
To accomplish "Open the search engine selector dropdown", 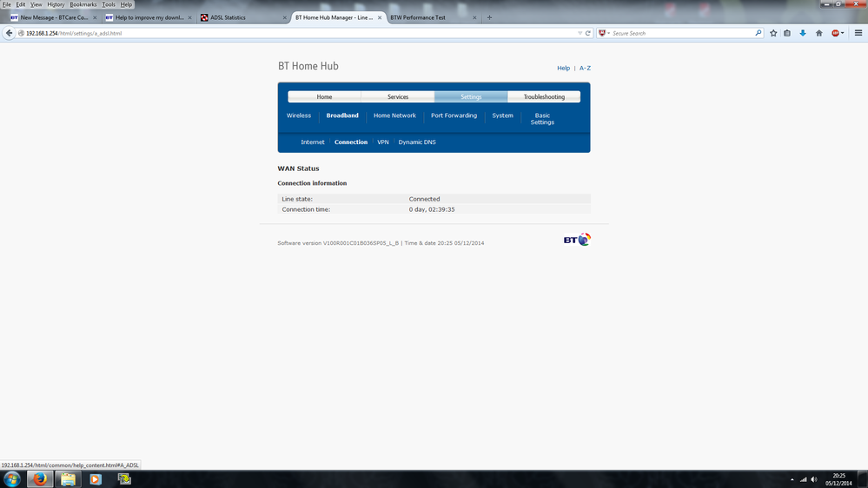I will coord(604,33).
